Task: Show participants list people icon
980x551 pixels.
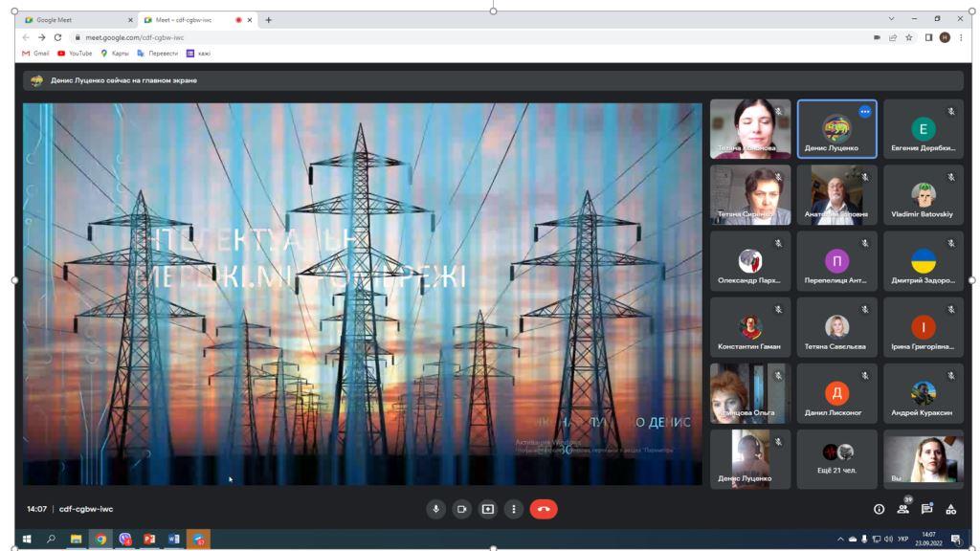Action: point(902,509)
